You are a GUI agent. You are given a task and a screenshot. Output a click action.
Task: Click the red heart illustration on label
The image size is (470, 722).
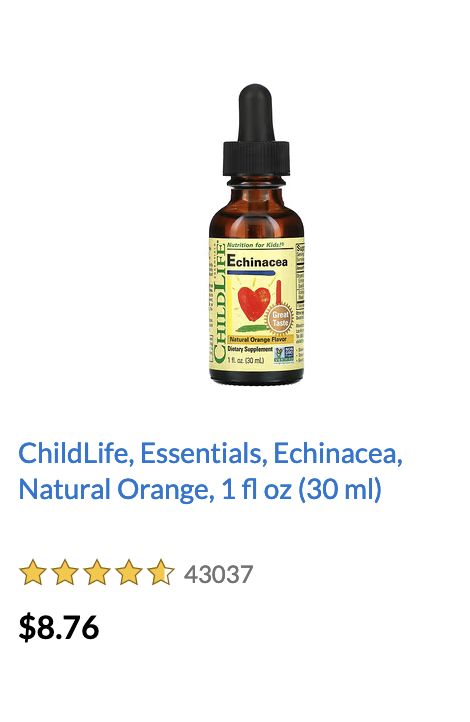click(253, 304)
